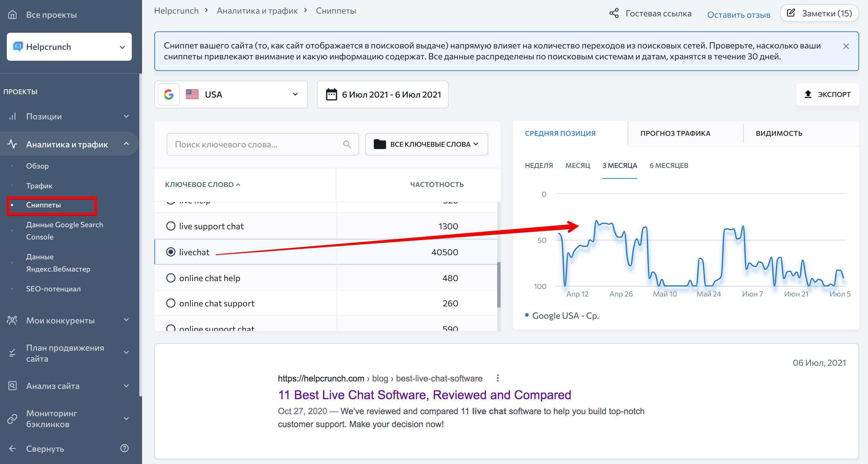Click the Все проекты link
The height and width of the screenshot is (464, 868).
51,15
